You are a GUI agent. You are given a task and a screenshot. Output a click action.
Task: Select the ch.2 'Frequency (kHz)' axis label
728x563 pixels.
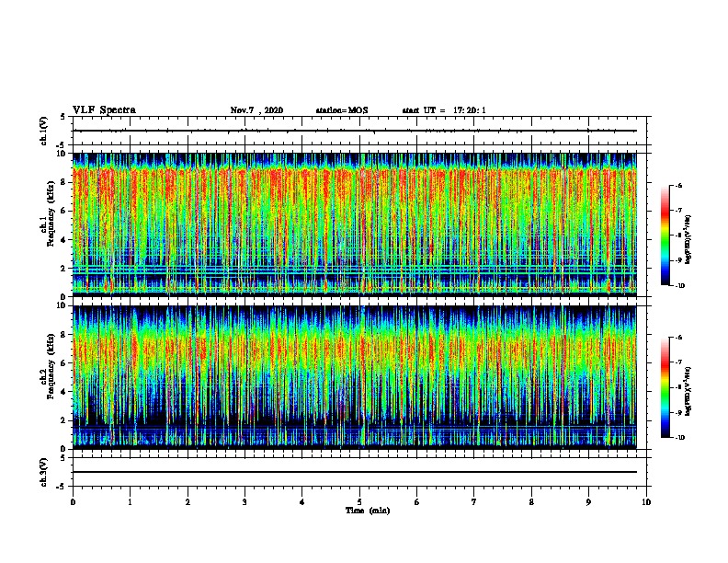coord(51,366)
